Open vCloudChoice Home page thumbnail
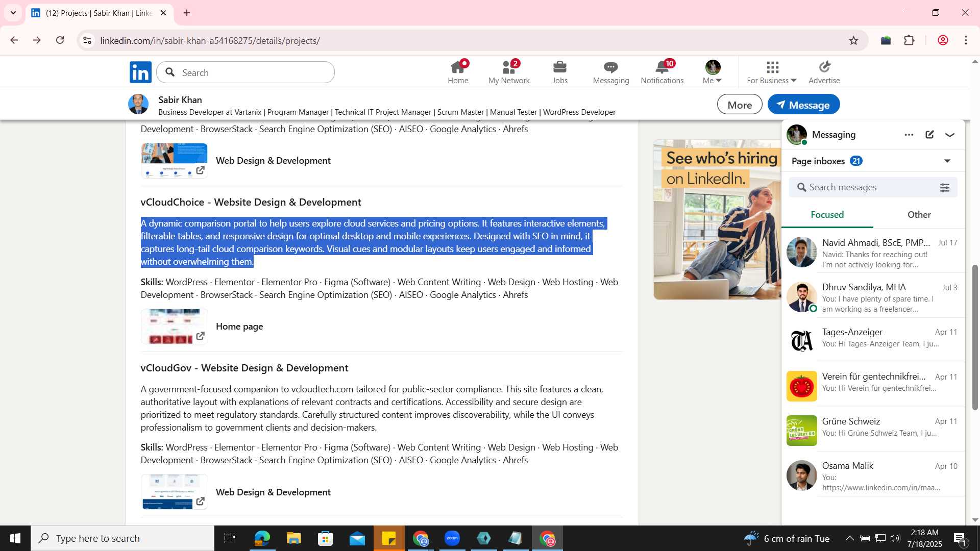This screenshot has height=551, width=980. pos(175,327)
